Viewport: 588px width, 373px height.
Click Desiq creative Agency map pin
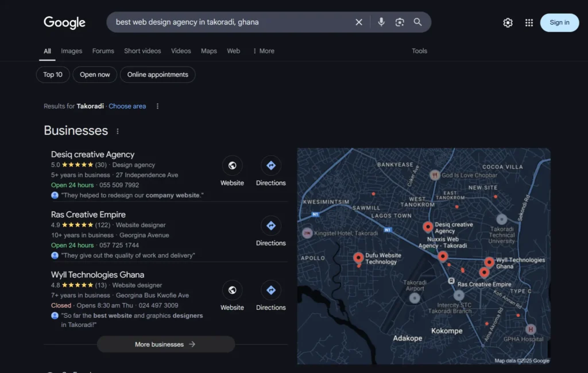coord(428,227)
